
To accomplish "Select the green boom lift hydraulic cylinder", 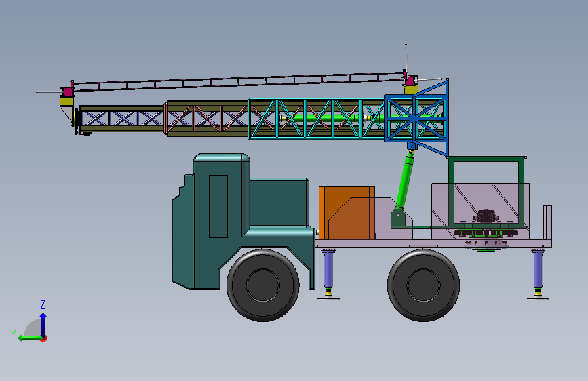I will click(x=405, y=180).
